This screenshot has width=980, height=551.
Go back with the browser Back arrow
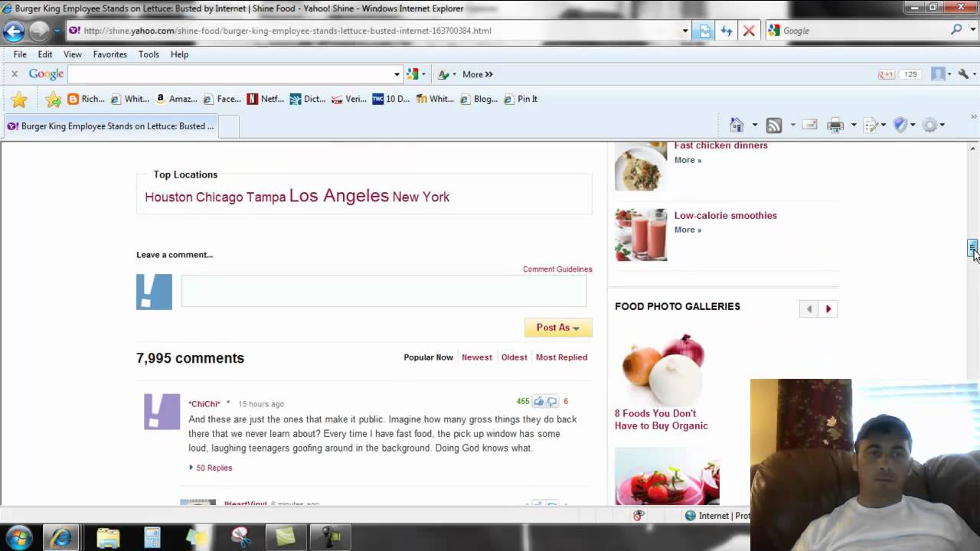(14, 31)
